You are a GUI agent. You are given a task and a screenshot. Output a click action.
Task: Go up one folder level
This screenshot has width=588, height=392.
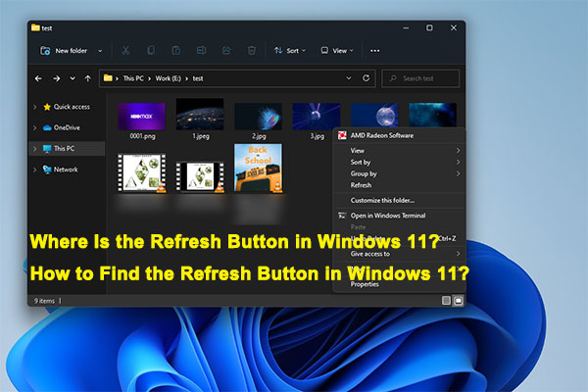88,78
